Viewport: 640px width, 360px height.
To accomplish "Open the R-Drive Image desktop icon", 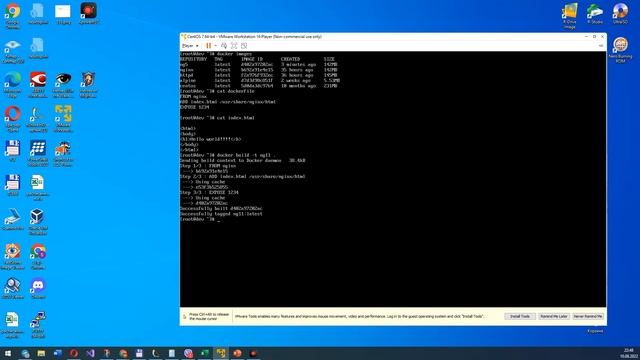I will click(570, 16).
